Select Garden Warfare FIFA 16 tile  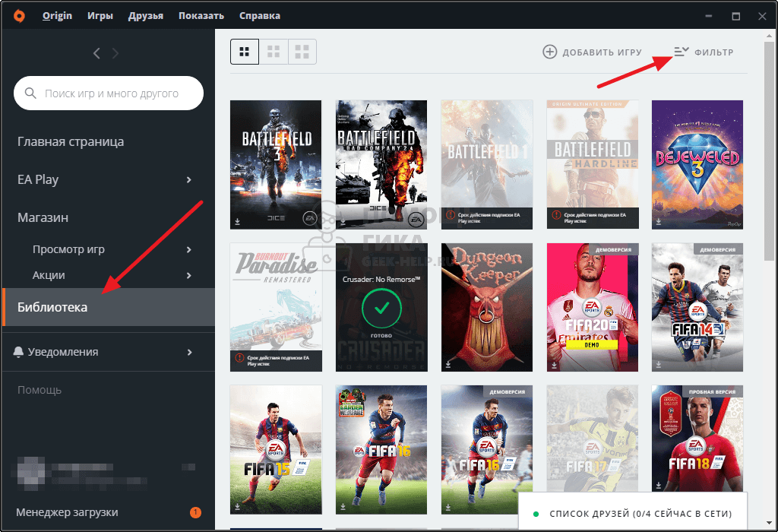tap(381, 450)
